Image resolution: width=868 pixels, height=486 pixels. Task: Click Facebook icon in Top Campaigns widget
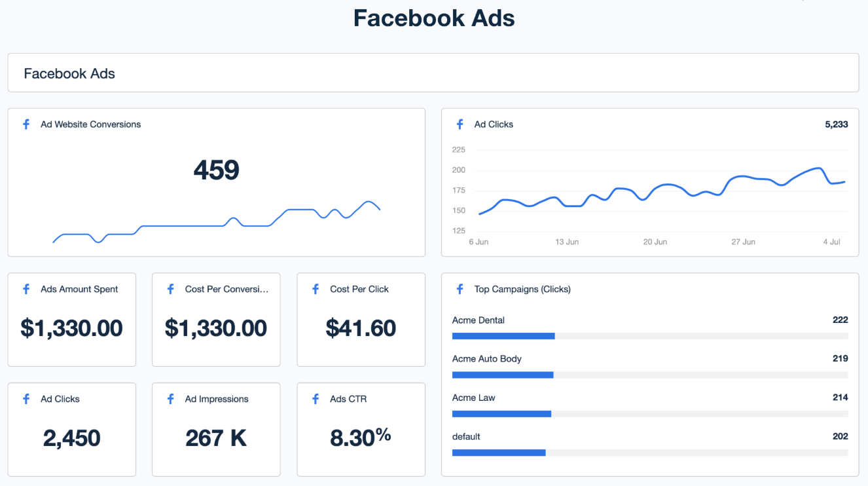coord(460,289)
